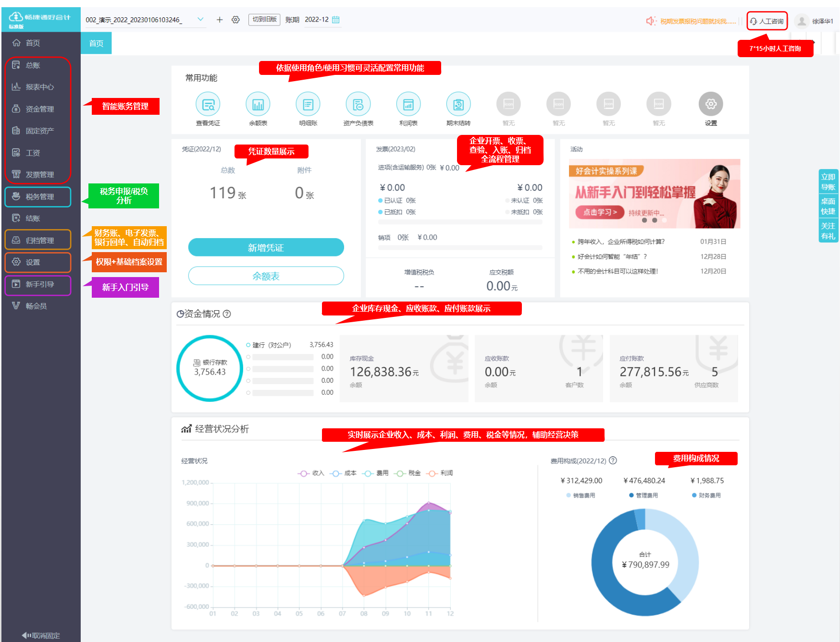Click the gear icon beside account name

tap(235, 20)
